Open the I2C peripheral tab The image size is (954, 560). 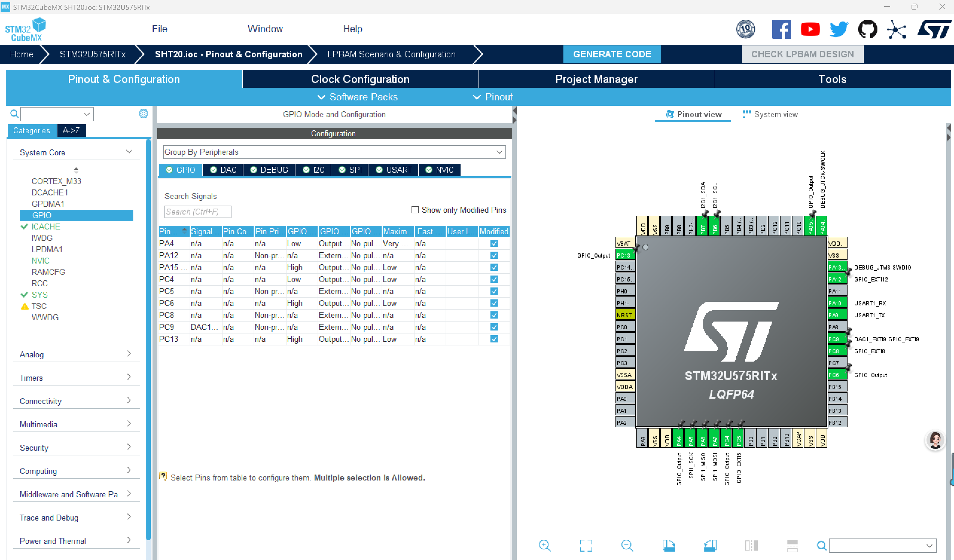(x=314, y=170)
